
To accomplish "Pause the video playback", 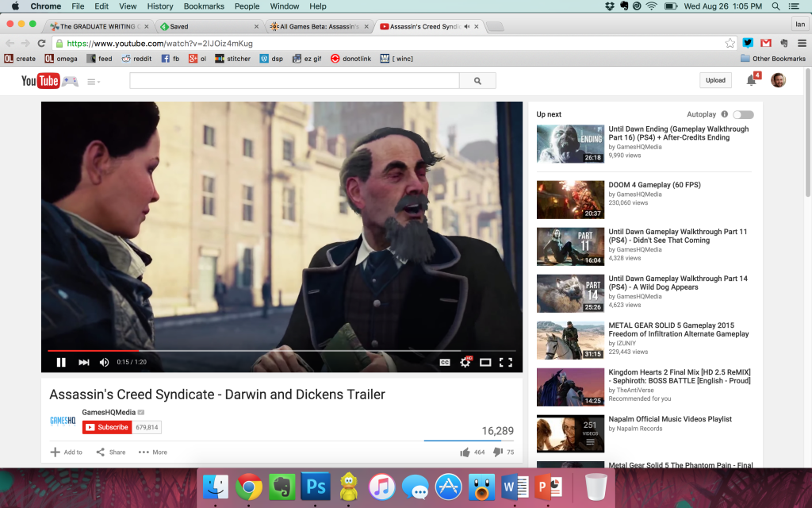I will tap(60, 362).
